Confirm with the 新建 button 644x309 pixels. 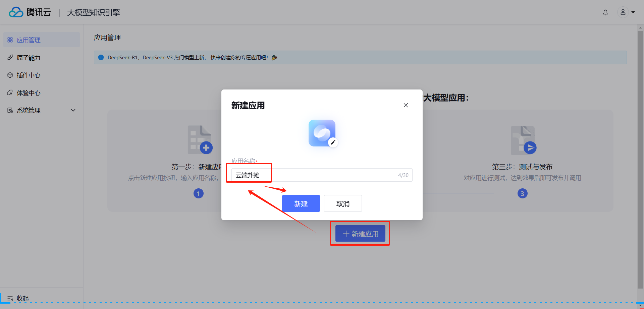[301, 203]
